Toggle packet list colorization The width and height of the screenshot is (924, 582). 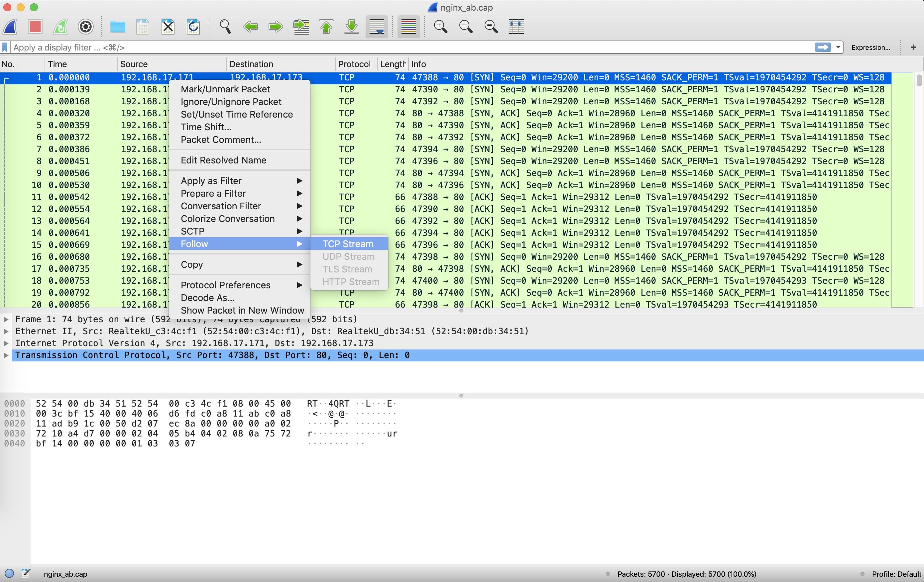tap(408, 27)
